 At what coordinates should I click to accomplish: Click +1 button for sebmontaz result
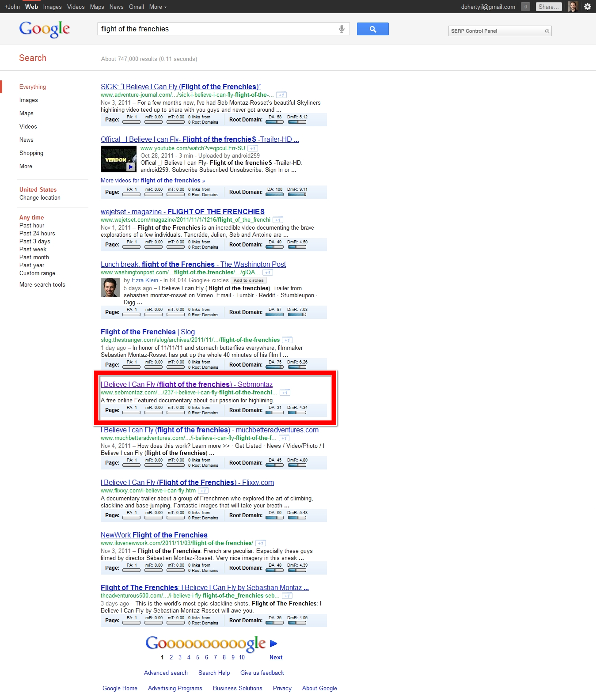click(285, 393)
